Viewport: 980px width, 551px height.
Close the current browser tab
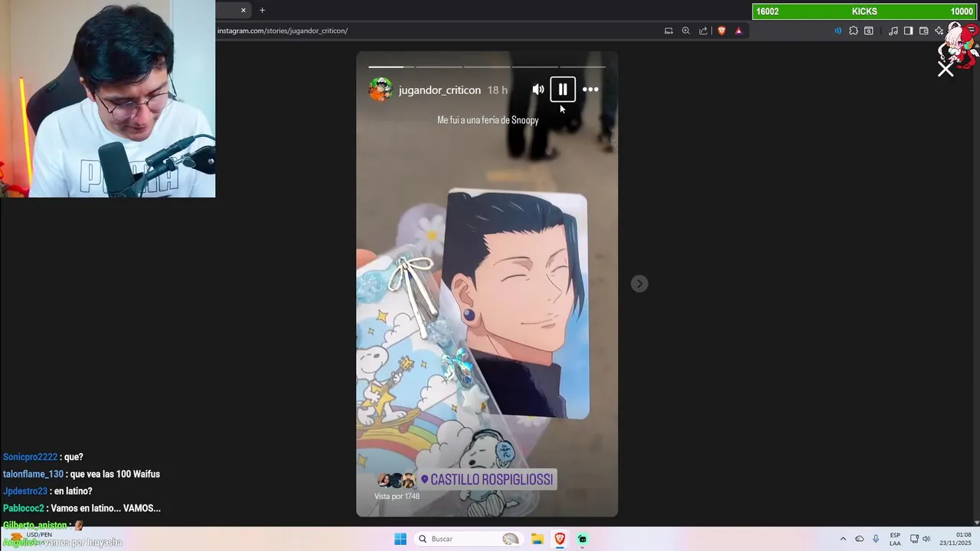[243, 10]
